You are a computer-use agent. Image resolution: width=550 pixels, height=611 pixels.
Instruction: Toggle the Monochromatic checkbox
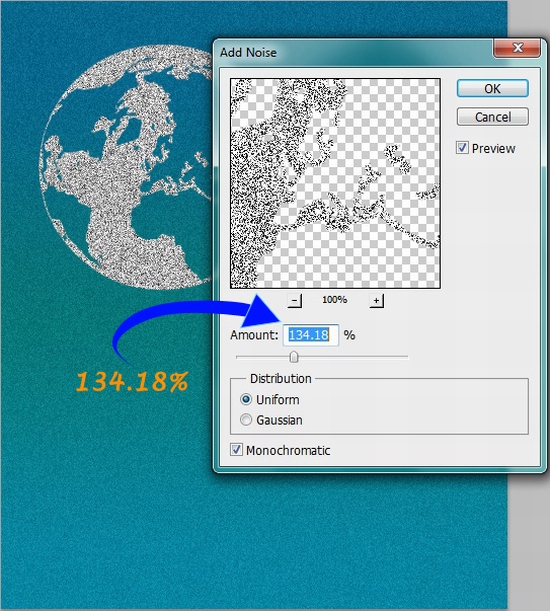(x=236, y=450)
